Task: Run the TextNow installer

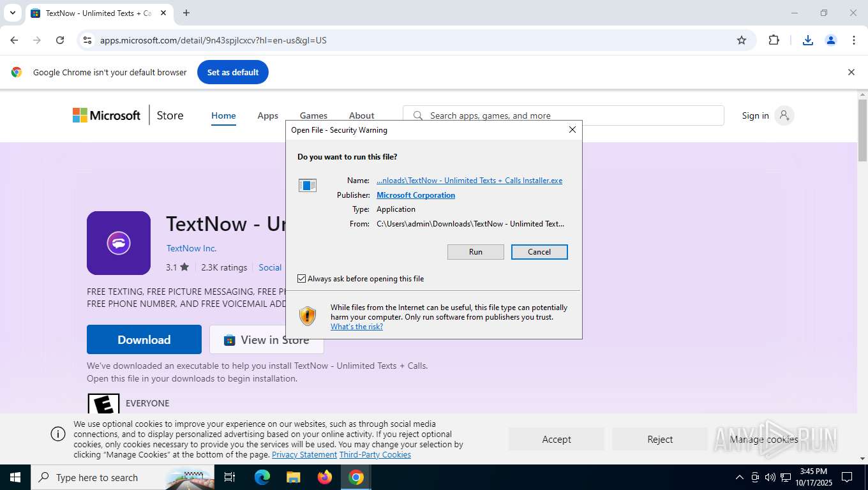Action: (x=475, y=252)
